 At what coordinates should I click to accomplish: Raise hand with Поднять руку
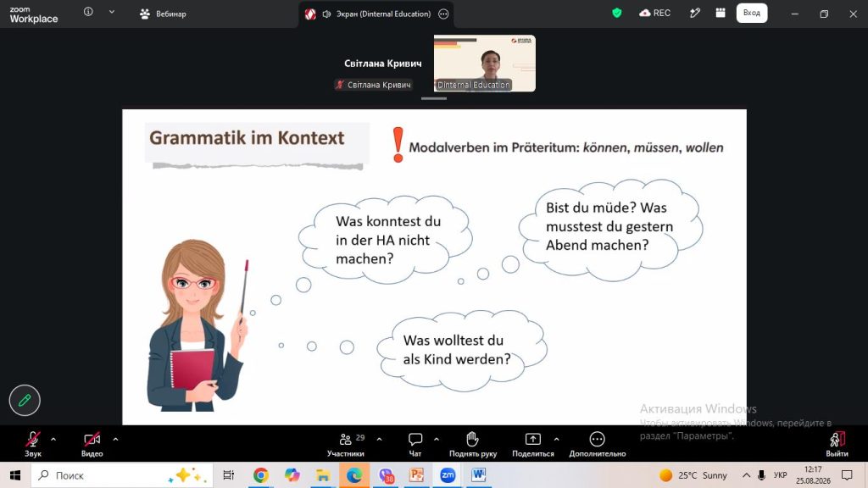[x=473, y=444]
